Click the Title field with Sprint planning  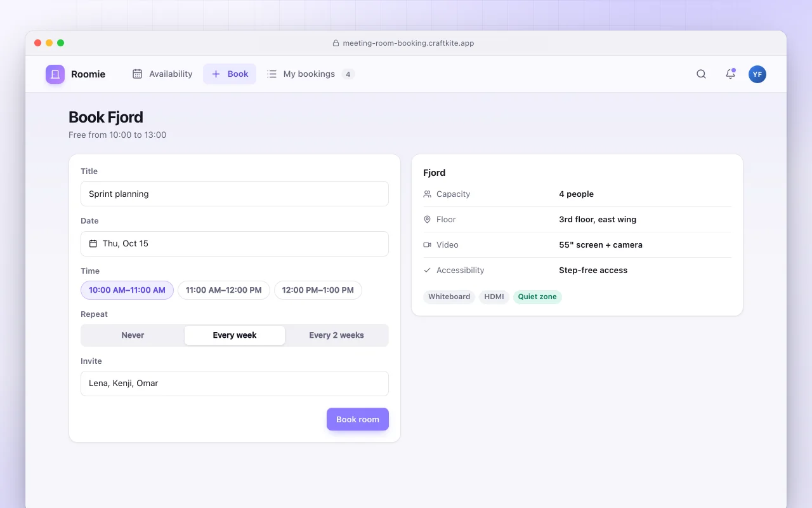pos(235,194)
